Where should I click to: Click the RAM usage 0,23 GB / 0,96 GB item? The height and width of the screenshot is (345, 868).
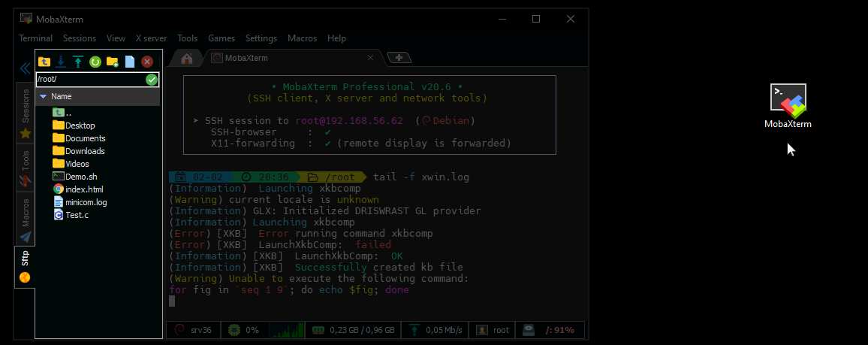pyautogui.click(x=353, y=330)
